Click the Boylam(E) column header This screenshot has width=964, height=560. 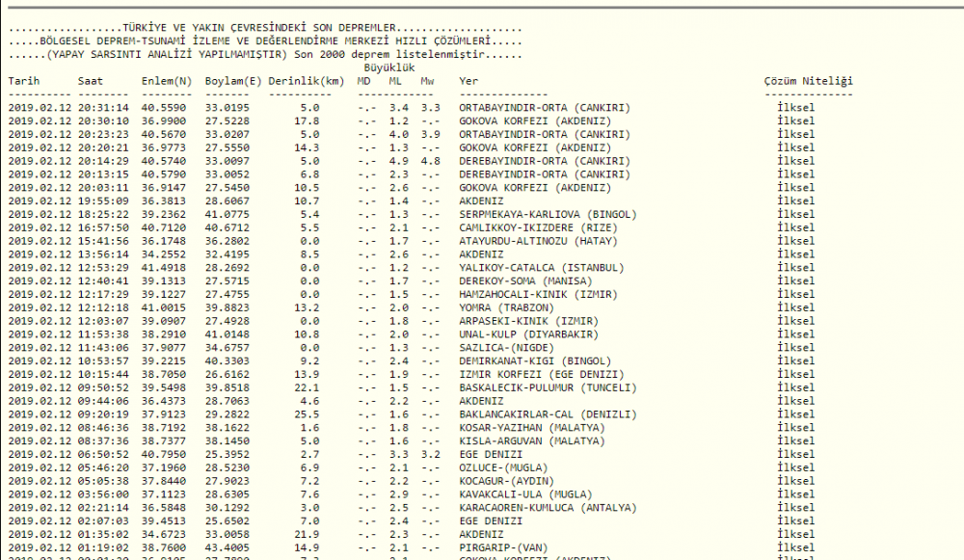pyautogui.click(x=232, y=81)
